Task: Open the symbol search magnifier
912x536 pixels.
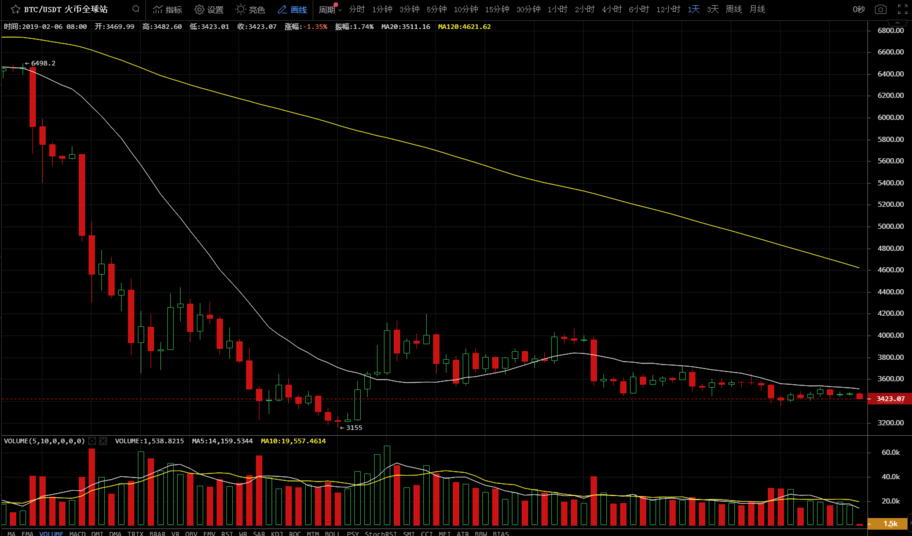Action: click(136, 9)
